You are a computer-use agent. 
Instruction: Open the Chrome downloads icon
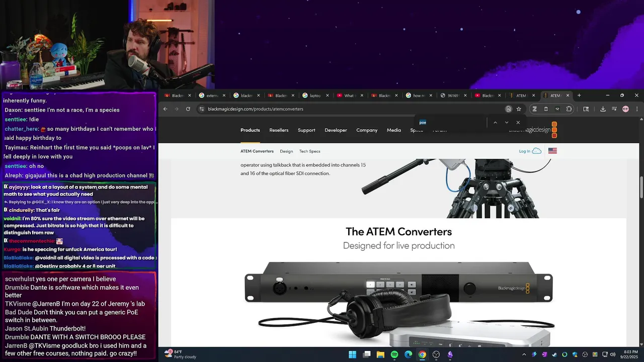(603, 109)
